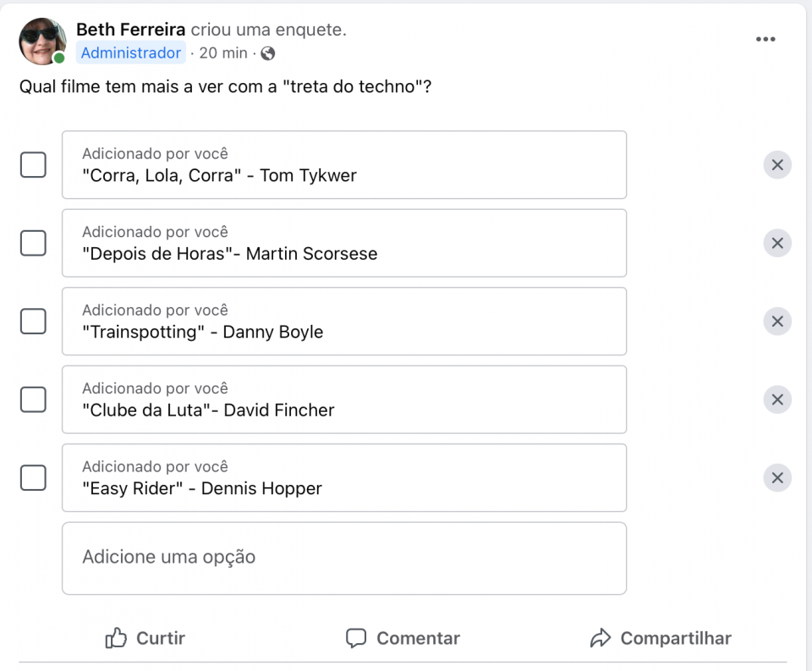Delete the "Easy Rider" poll option
812x671 pixels.
click(x=776, y=478)
